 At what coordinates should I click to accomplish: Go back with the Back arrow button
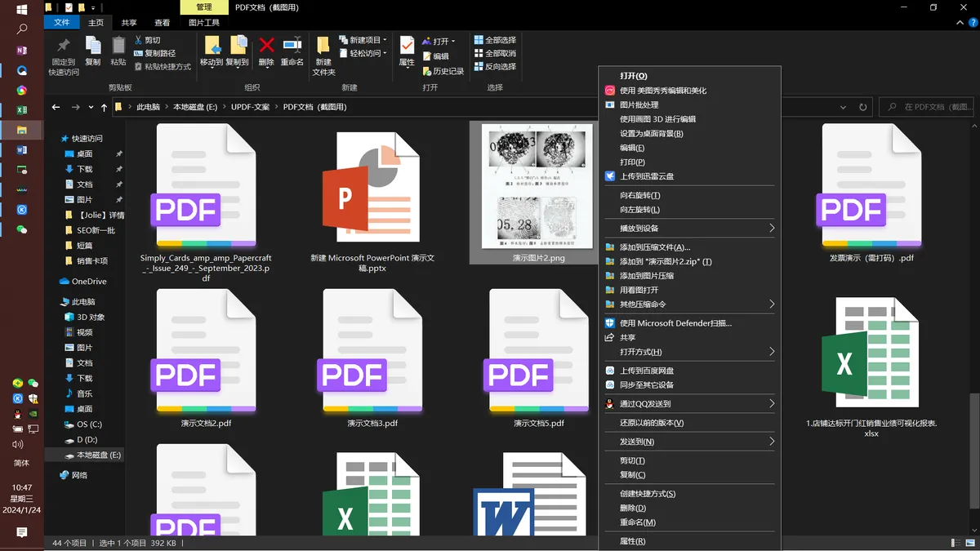point(56,107)
